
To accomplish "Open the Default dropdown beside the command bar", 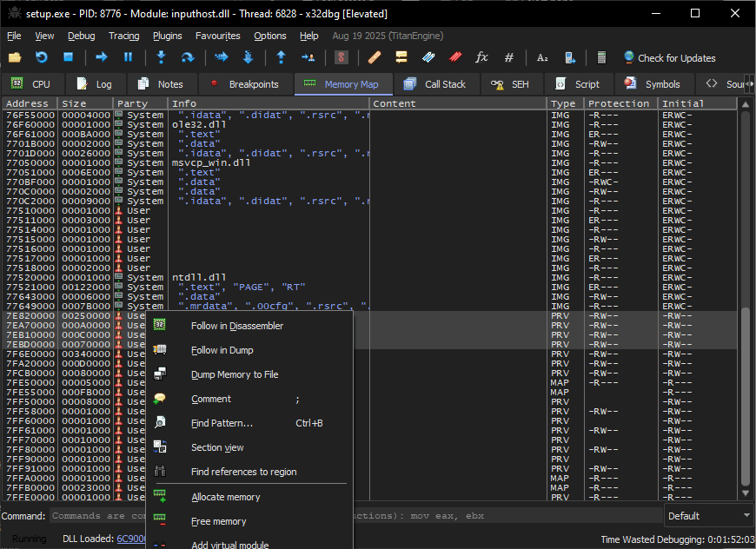I will click(708, 516).
